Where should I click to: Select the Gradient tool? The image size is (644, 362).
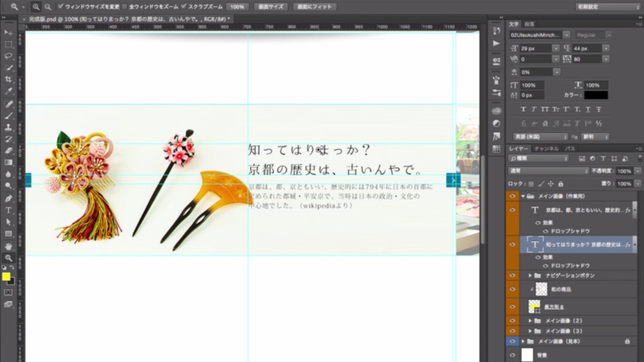point(8,163)
